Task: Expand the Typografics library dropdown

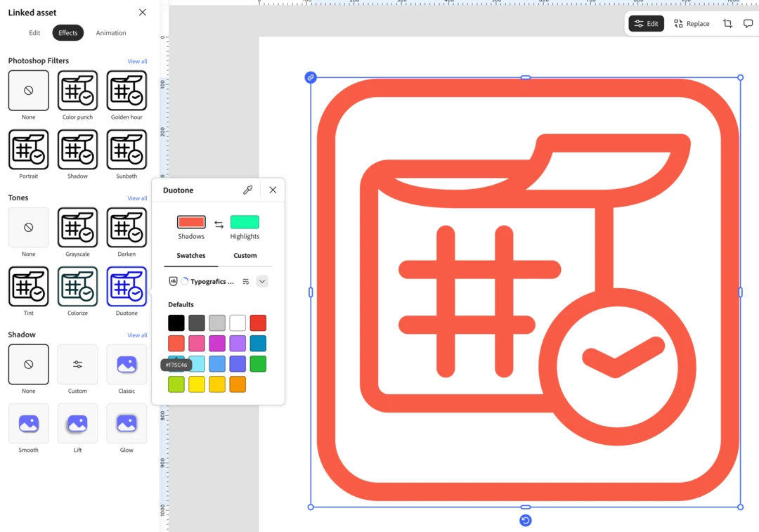Action: click(262, 281)
